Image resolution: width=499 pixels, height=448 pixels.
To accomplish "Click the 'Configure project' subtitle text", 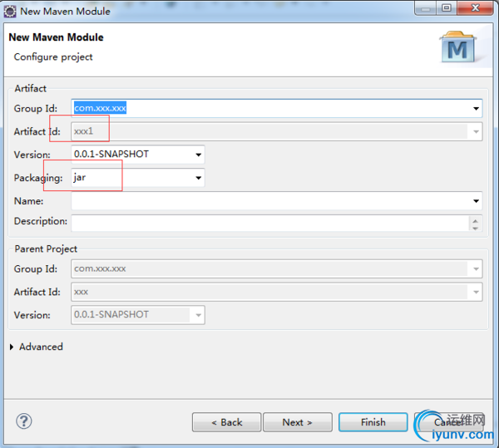I will 53,57.
